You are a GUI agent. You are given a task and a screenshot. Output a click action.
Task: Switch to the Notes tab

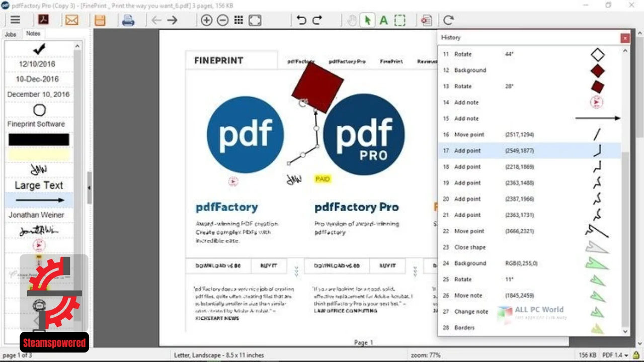(33, 34)
